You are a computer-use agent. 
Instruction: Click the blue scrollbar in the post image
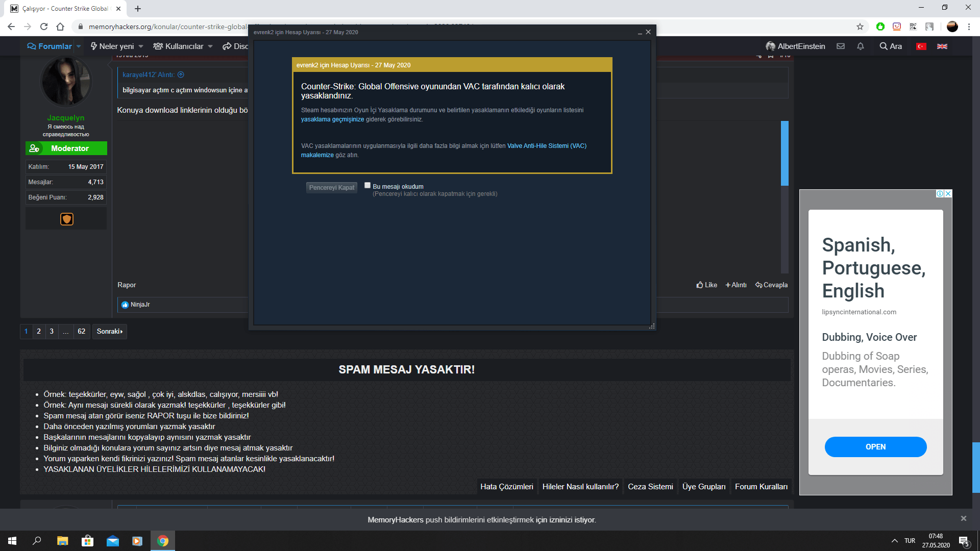785,153
